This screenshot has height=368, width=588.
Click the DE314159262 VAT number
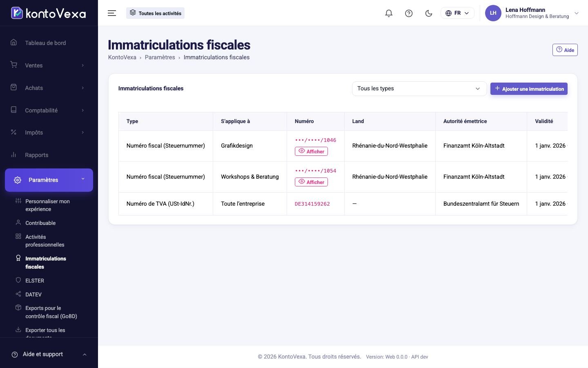point(312,204)
